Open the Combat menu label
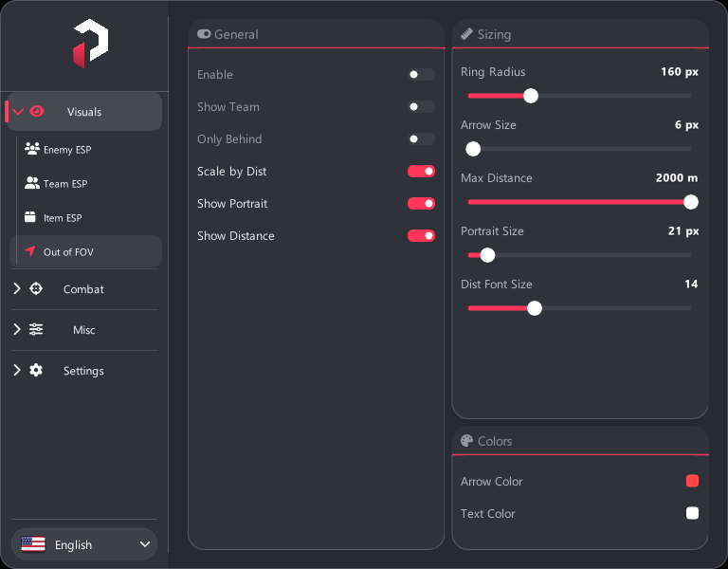 coord(83,289)
